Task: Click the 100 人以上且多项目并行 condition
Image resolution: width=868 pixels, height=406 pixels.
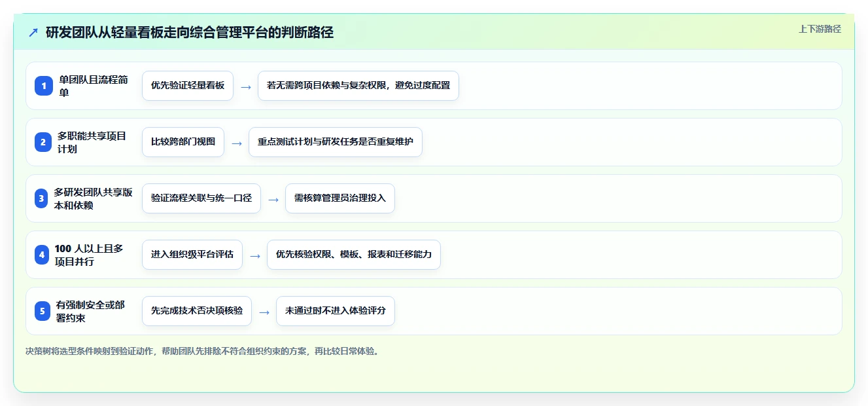Action: [x=89, y=255]
